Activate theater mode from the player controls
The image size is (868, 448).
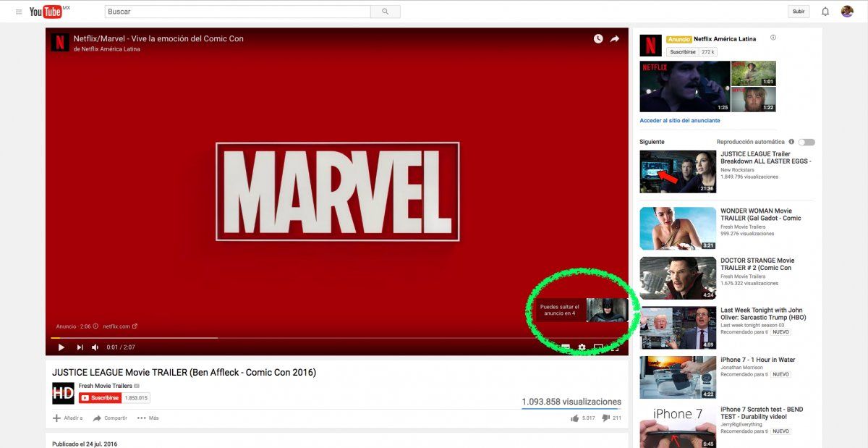coord(599,347)
